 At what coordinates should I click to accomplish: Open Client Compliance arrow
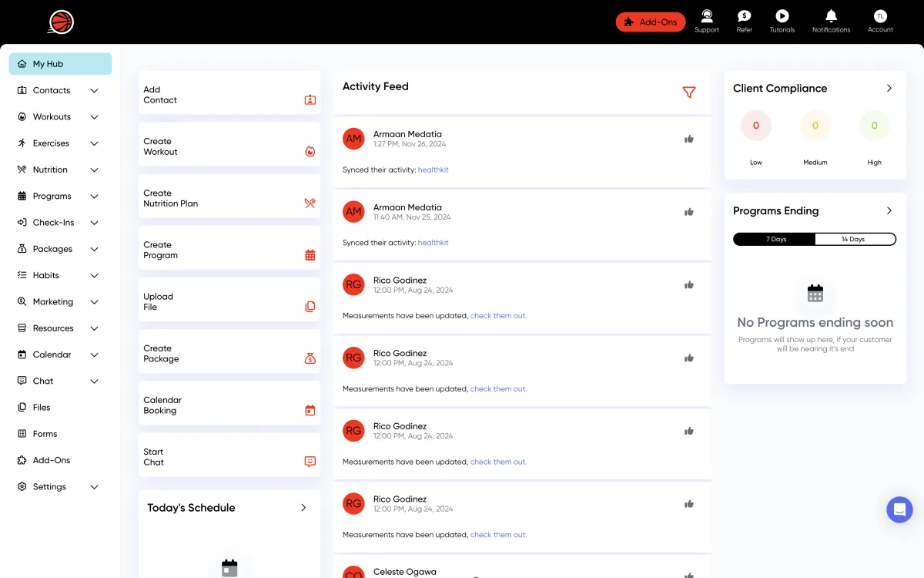[x=889, y=89]
